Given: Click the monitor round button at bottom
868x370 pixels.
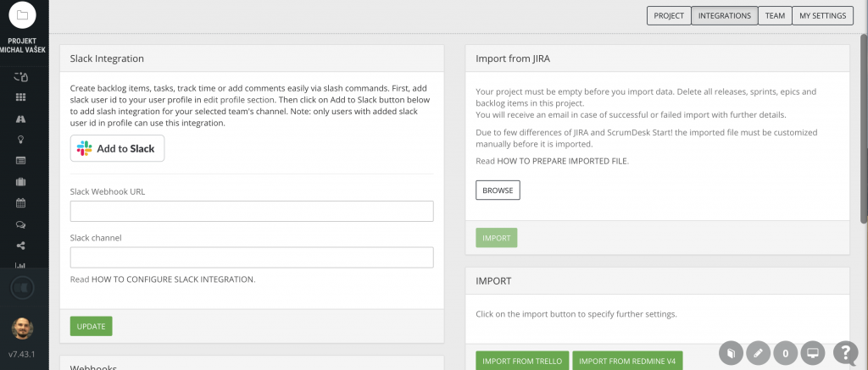Looking at the screenshot, I should 813,352.
